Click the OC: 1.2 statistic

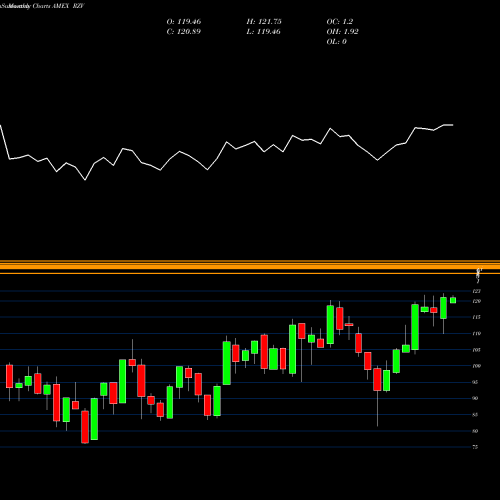pyautogui.click(x=340, y=22)
